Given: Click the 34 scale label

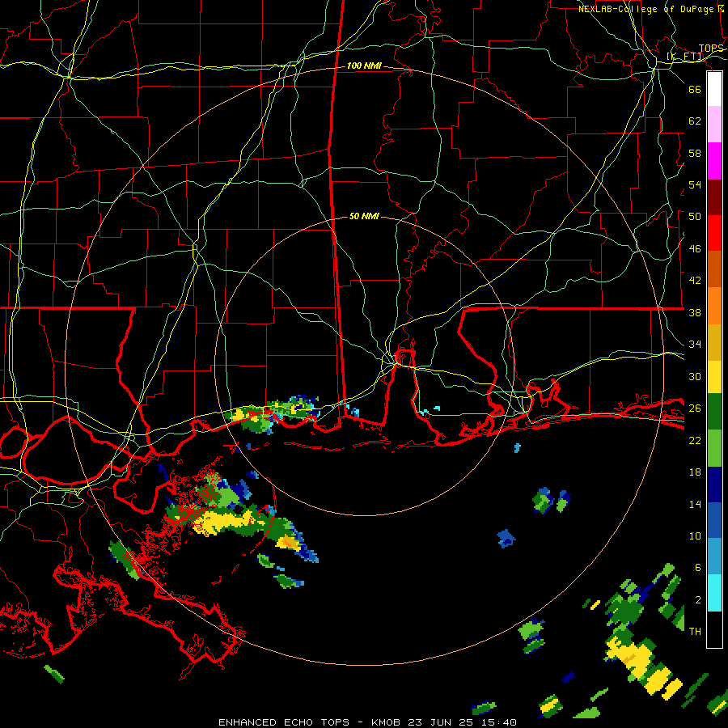Looking at the screenshot, I should (x=695, y=345).
